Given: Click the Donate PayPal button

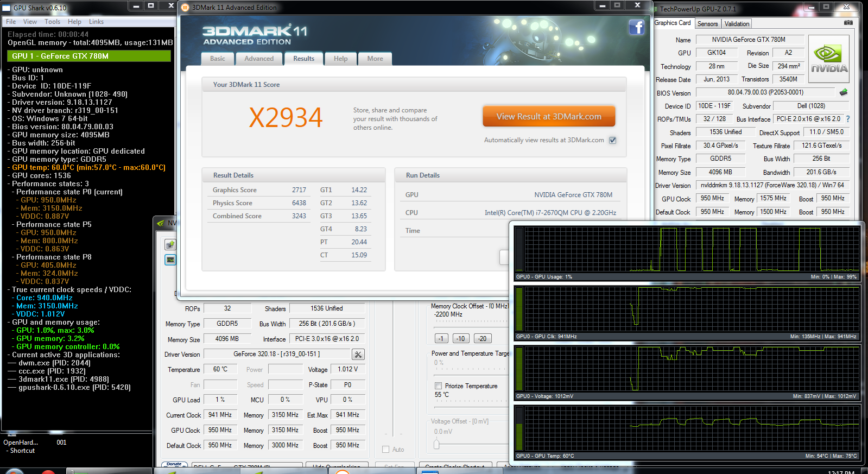Looking at the screenshot, I should tap(174, 464).
